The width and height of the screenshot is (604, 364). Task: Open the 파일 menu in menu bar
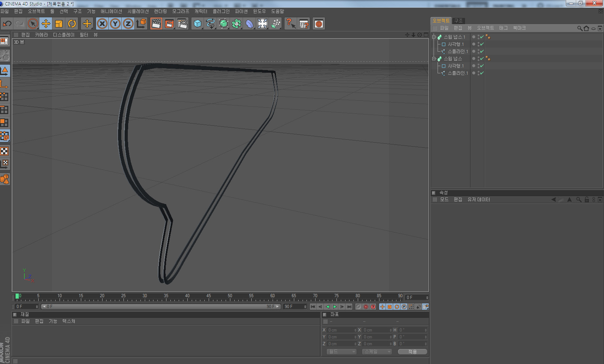click(5, 11)
